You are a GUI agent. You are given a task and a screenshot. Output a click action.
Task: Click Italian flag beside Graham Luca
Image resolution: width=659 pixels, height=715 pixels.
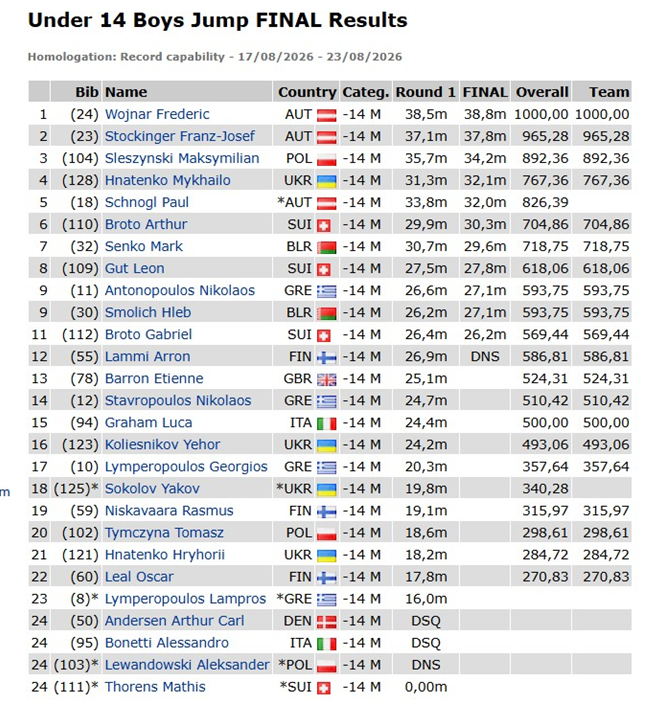coord(326,424)
